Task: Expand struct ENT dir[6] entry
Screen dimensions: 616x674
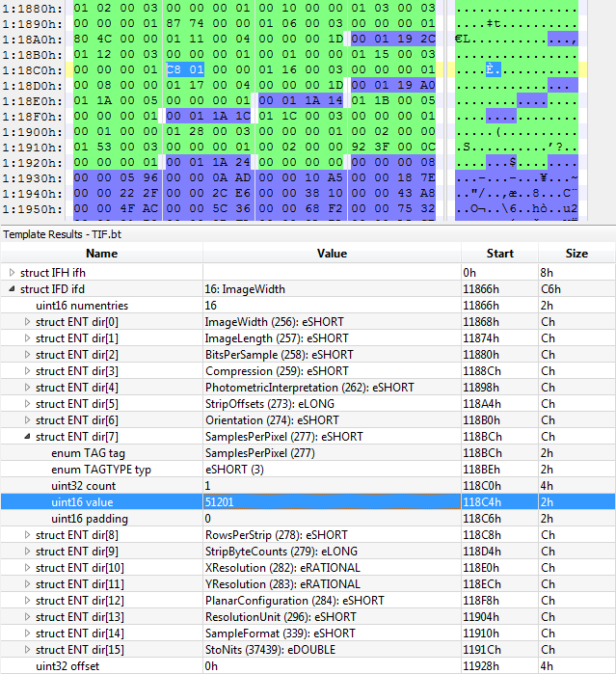Action: [27, 420]
